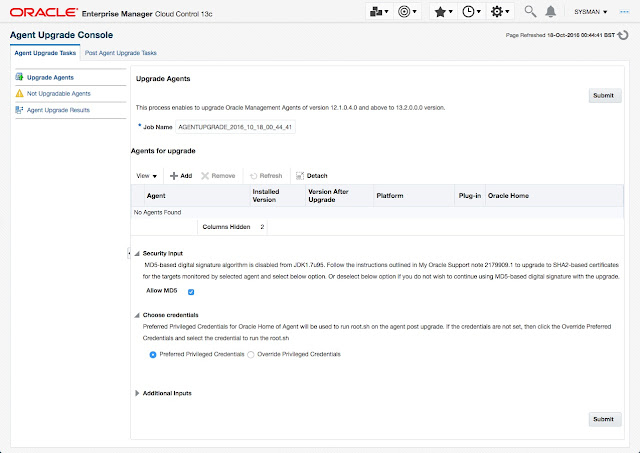Switch to Agent Upgrade Tasks tab
The height and width of the screenshot is (453, 640).
pos(45,53)
